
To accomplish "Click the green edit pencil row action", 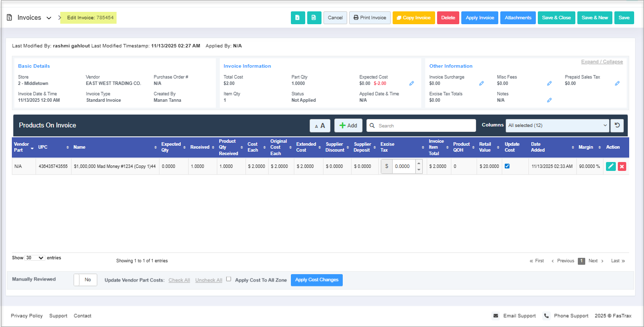I will 611,166.
